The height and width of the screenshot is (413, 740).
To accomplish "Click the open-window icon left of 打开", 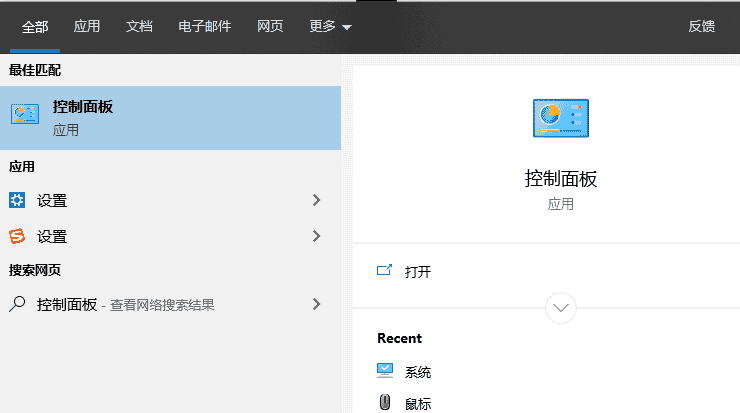I will click(x=384, y=271).
